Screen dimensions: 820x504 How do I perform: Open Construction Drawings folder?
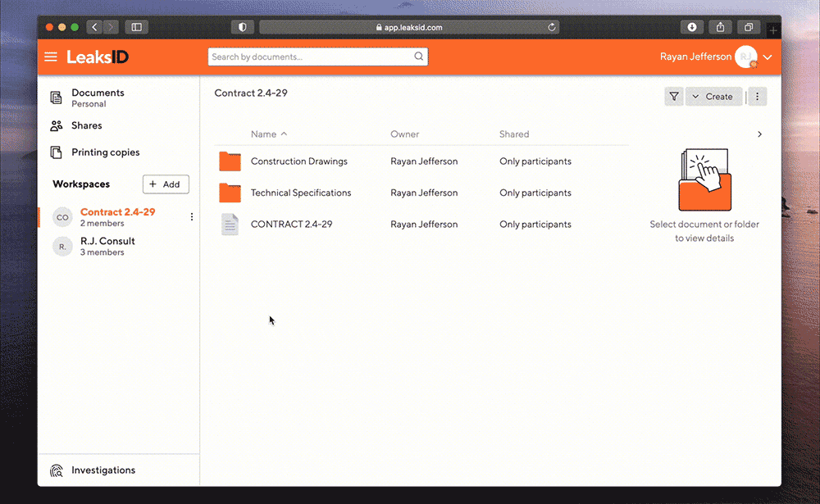click(x=299, y=161)
